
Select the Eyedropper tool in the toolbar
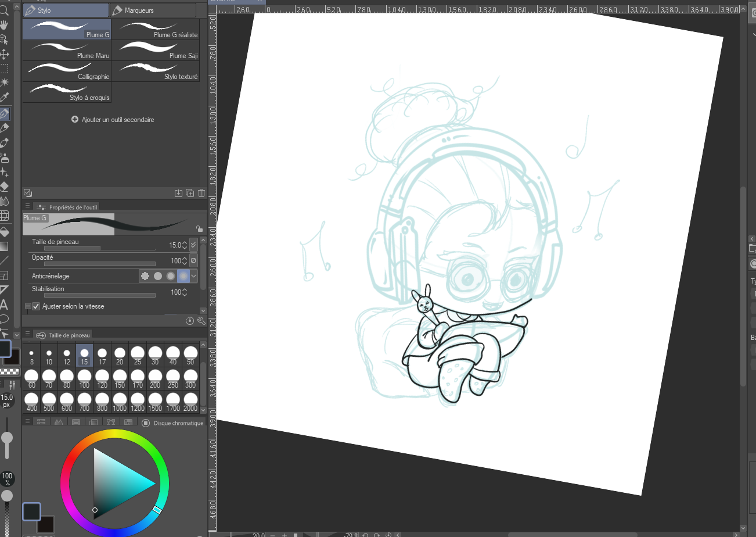pos(4,98)
